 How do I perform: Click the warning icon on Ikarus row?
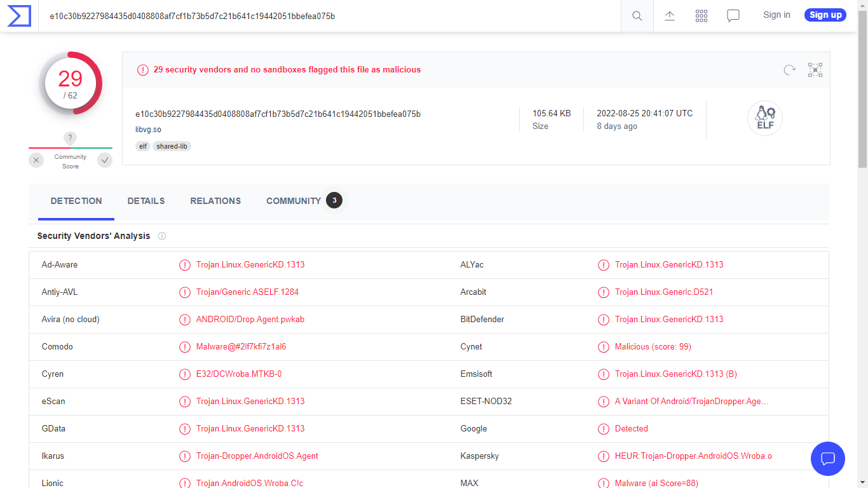[185, 456]
